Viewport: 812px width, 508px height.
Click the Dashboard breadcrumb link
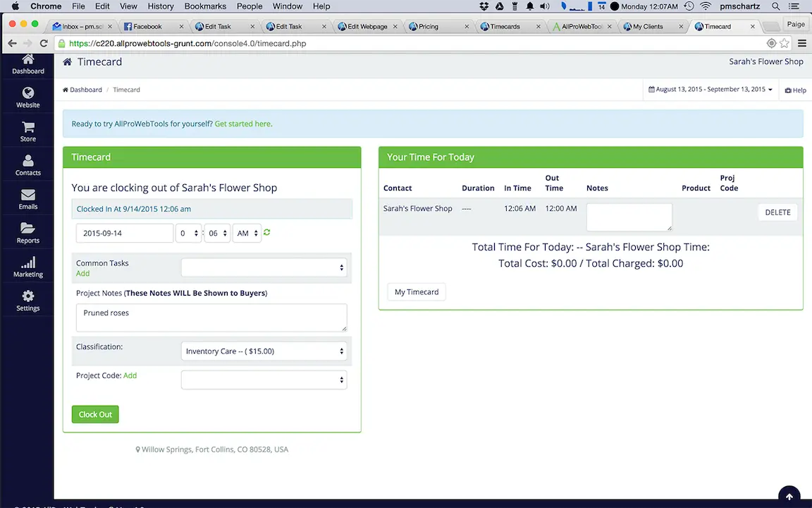click(82, 90)
